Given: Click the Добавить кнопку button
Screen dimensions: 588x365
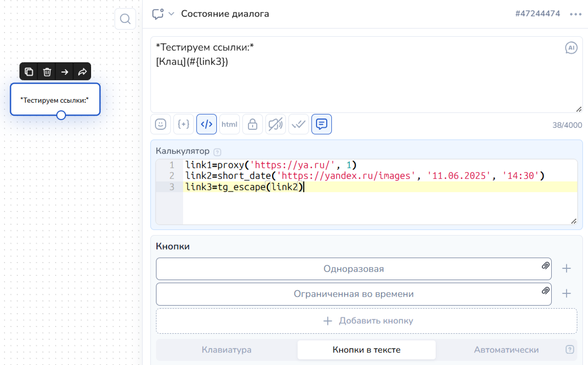Looking at the screenshot, I should click(x=367, y=321).
